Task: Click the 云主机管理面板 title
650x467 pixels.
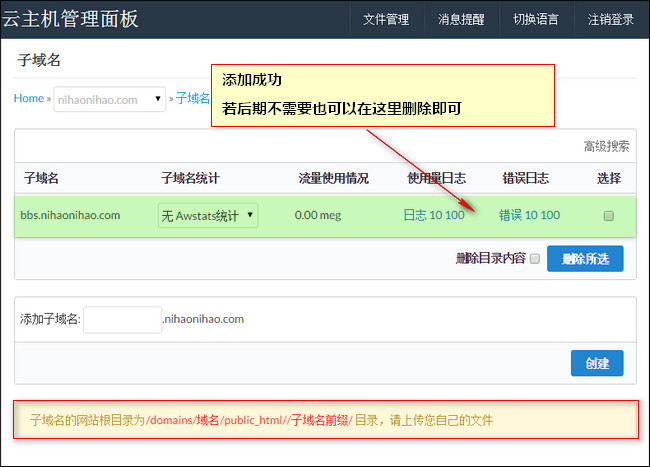Action: 70,19
